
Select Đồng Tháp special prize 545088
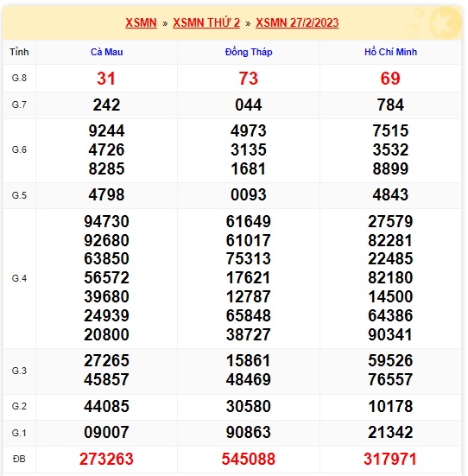(249, 459)
